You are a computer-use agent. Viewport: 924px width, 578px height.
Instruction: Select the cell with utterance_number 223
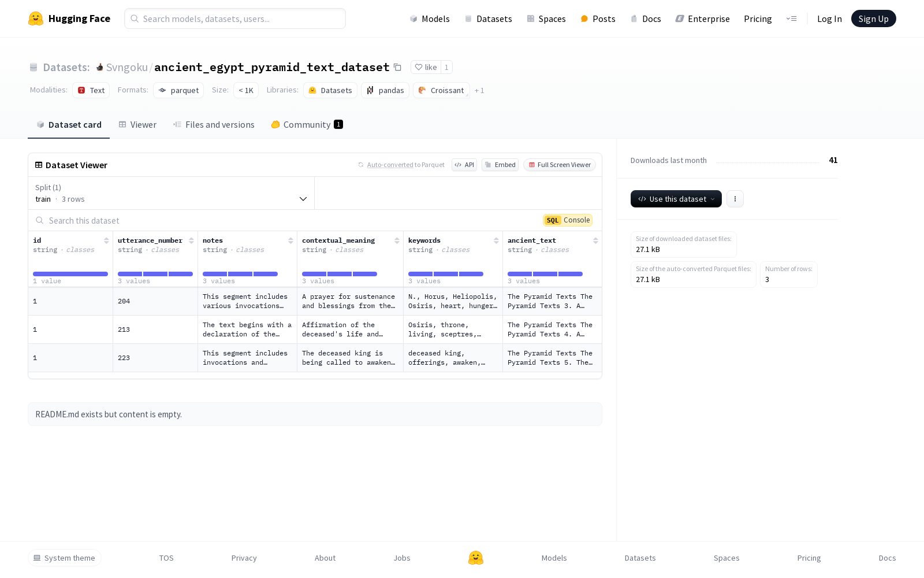click(155, 358)
